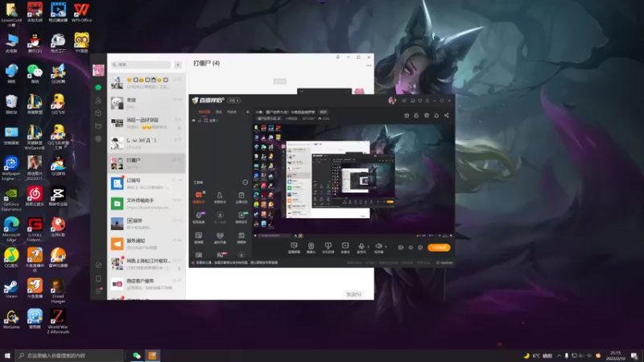This screenshot has width=644, height=362.
Task: Click WeChat phone icon in sidebar
Action: [x=98, y=278]
